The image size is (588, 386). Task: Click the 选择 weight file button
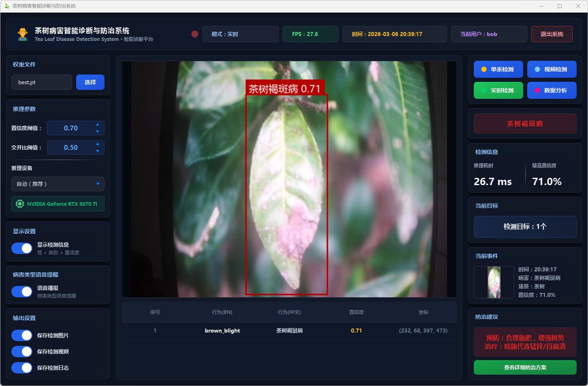point(90,82)
